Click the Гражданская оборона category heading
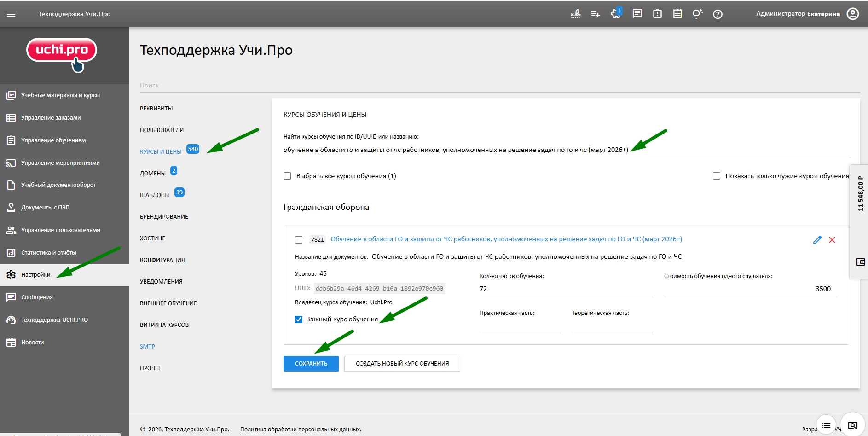Image resolution: width=868 pixels, height=436 pixels. pos(326,208)
